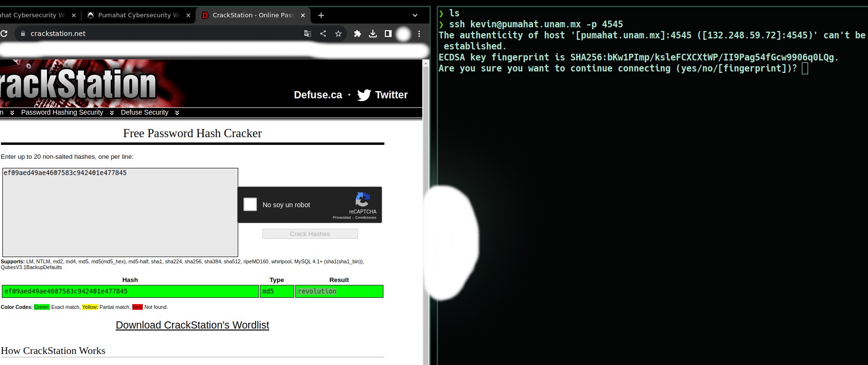The image size is (868, 365).
Task: Click the profile avatar in toolbar
Action: point(404,34)
